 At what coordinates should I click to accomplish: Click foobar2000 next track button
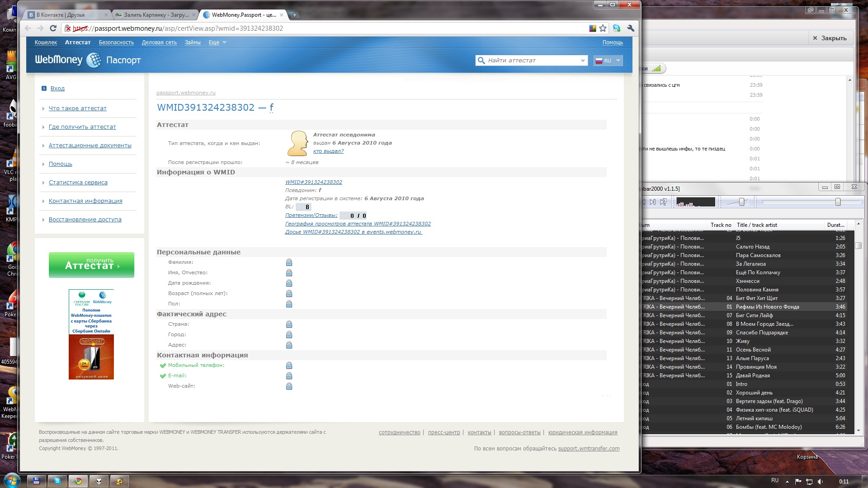coord(653,202)
